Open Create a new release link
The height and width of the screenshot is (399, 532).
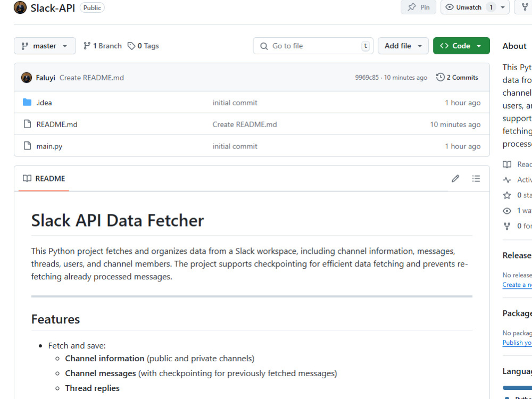click(517, 285)
